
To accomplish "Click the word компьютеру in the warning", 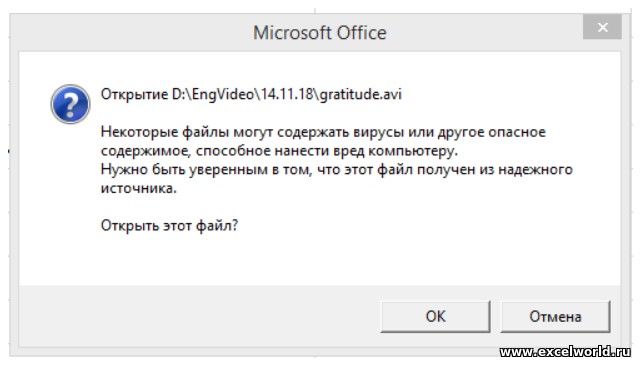I will coord(413,151).
